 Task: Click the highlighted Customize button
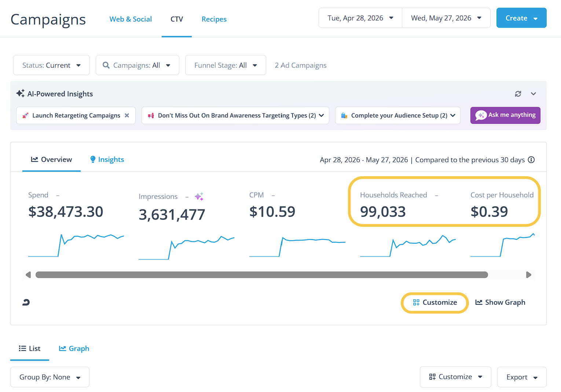(x=435, y=303)
